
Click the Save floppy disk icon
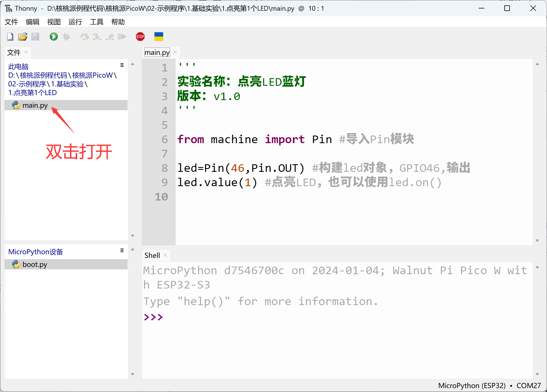point(35,37)
